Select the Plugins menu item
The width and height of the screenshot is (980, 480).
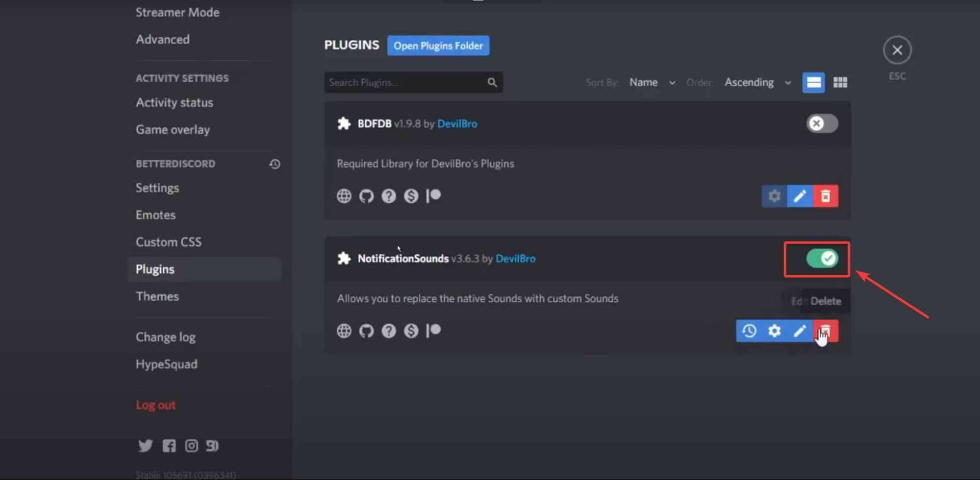[x=204, y=269]
